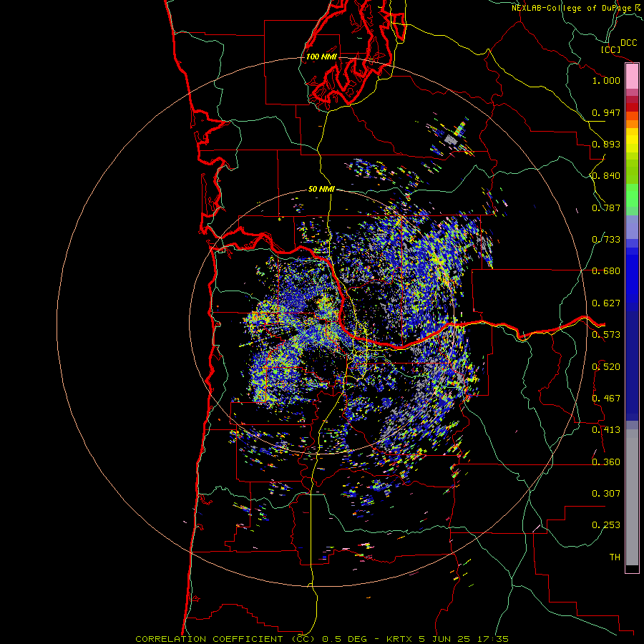644x644 pixels.
Task: Click the 0.360 legend value
Action: [x=606, y=462]
